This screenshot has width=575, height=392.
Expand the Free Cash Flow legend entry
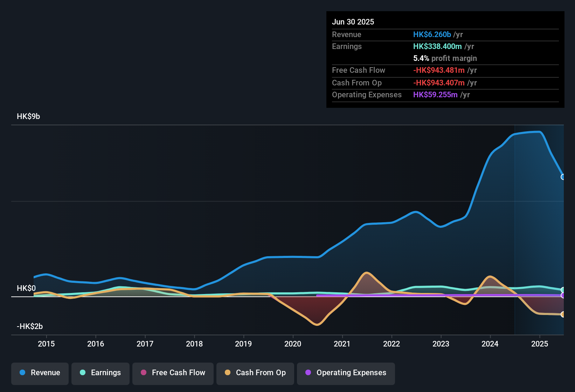173,373
